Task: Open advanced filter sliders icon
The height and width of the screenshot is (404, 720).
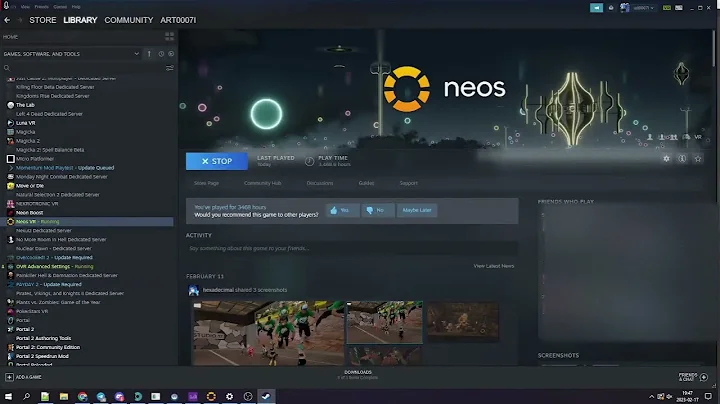Action: pyautogui.click(x=169, y=68)
